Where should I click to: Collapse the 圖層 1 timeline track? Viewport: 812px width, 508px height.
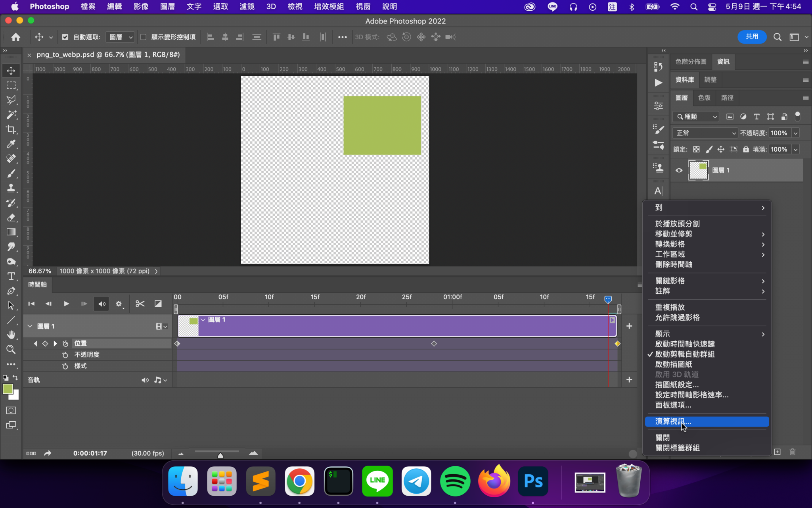tap(30, 326)
